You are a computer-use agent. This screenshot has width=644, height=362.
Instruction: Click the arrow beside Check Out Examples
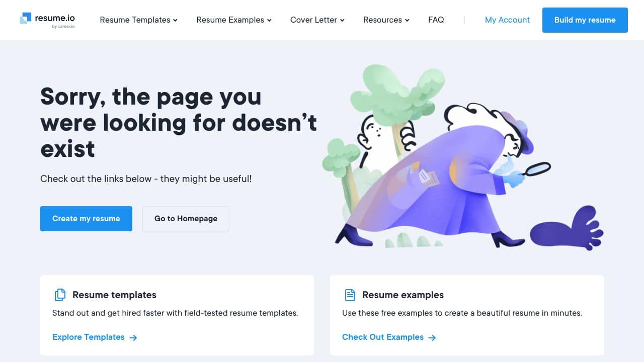432,337
